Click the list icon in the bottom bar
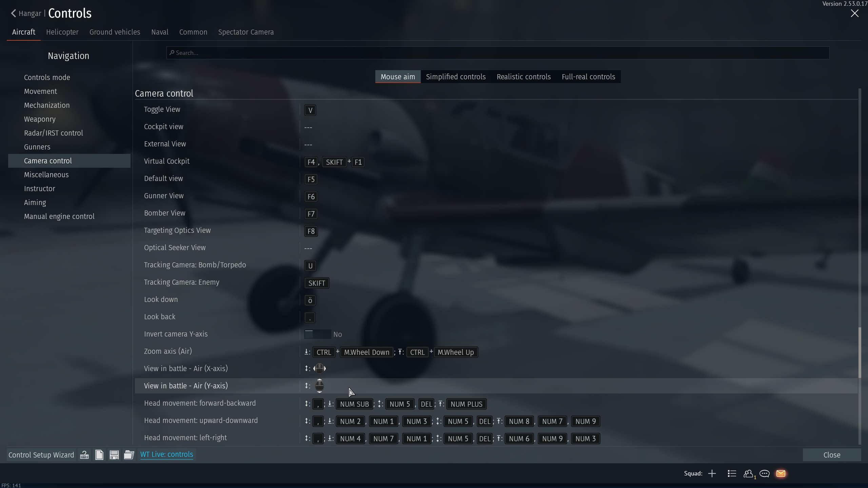 coord(732,473)
